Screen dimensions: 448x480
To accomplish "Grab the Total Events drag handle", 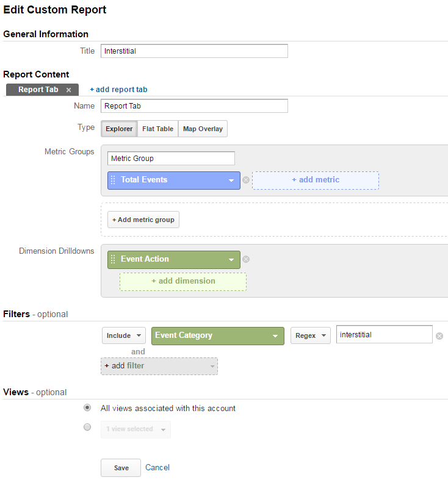I will (x=113, y=180).
